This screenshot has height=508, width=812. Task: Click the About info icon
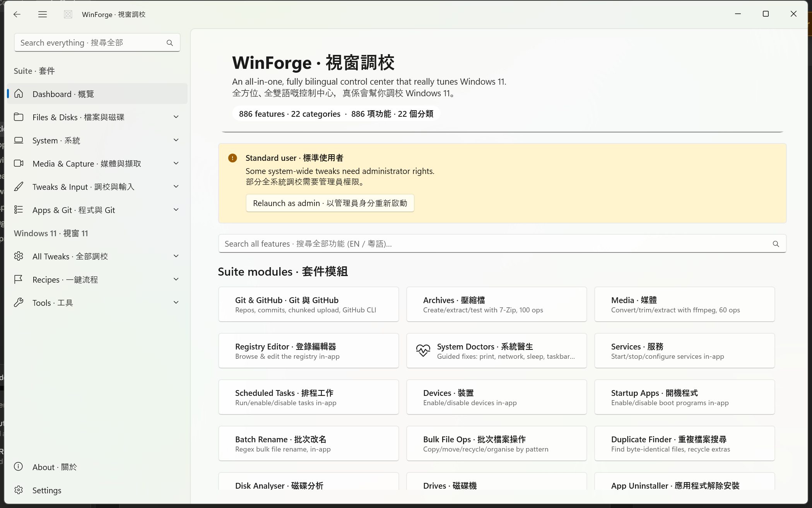19,467
